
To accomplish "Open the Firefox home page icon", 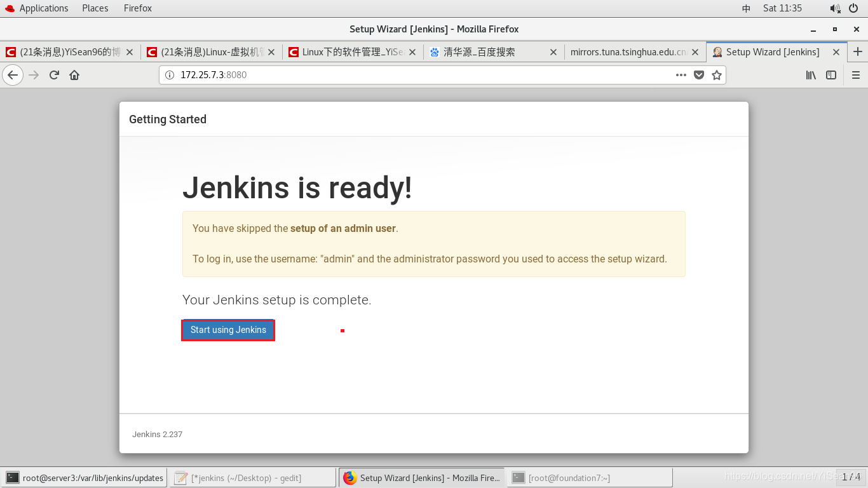I will pos(74,75).
